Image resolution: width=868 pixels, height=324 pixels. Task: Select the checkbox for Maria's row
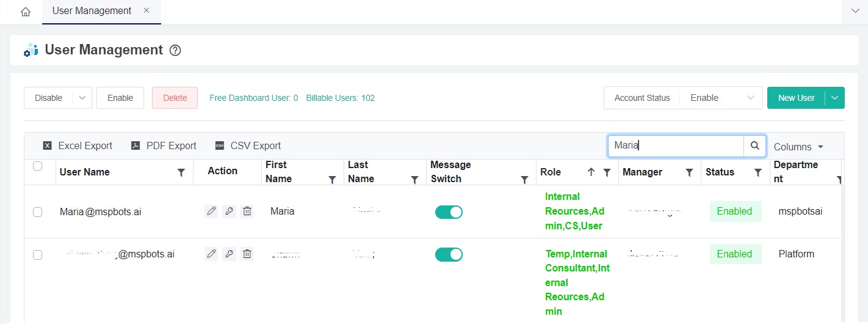(37, 212)
